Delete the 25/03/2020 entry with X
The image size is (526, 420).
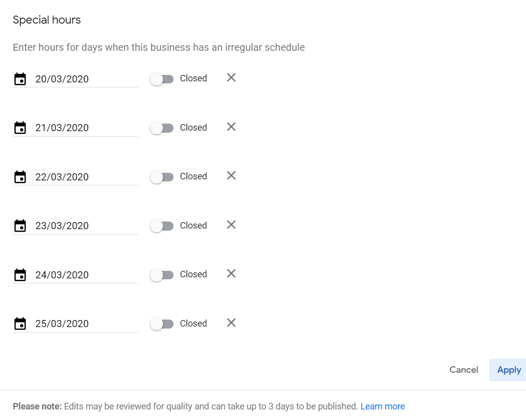231,323
